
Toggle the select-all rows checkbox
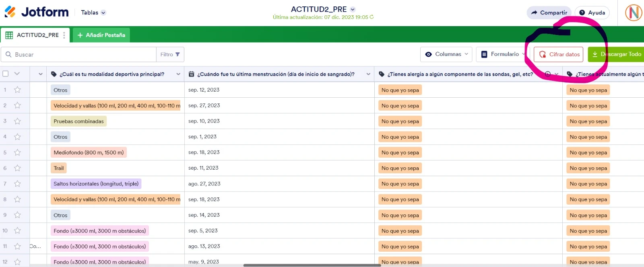6,74
